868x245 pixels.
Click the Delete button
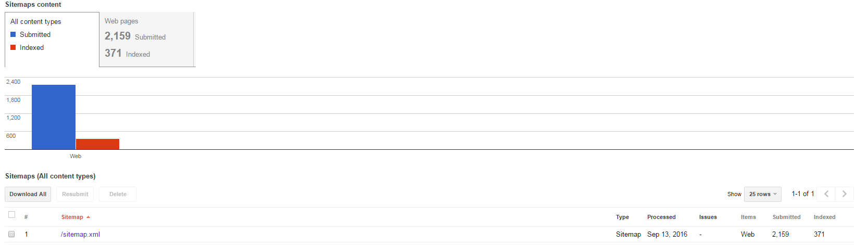click(x=118, y=194)
